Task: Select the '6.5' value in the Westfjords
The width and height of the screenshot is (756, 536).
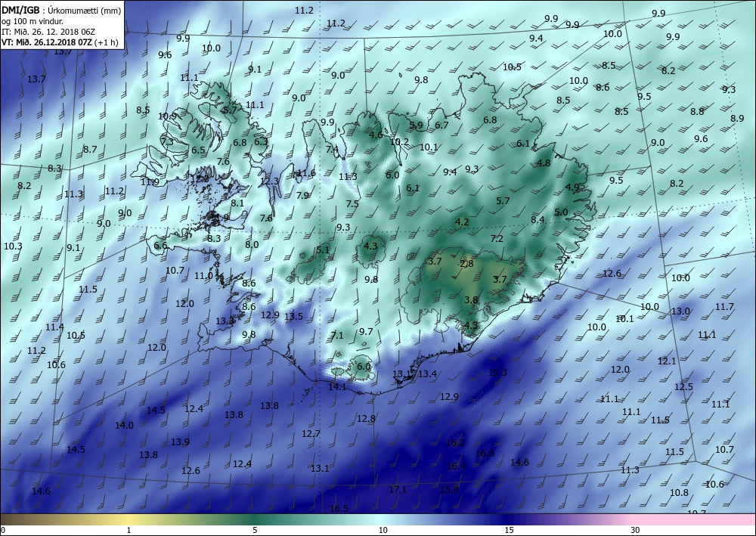Action: pyautogui.click(x=198, y=150)
